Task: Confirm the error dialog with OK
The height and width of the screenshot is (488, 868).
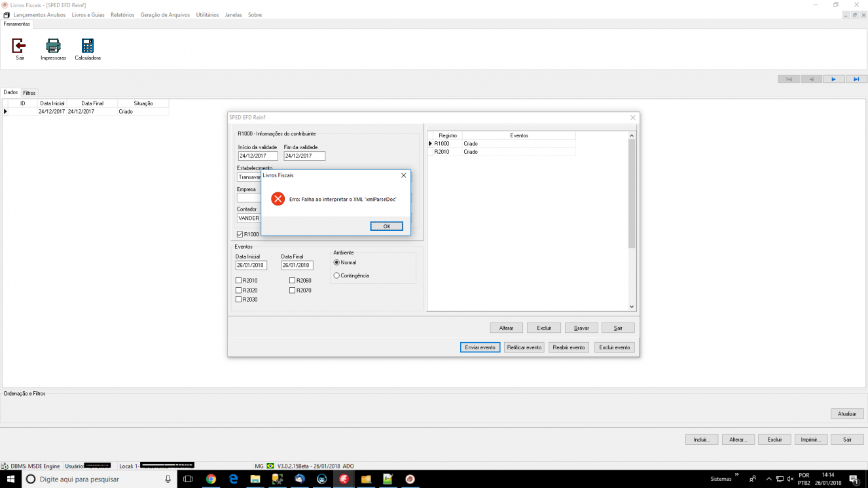Action: point(387,226)
